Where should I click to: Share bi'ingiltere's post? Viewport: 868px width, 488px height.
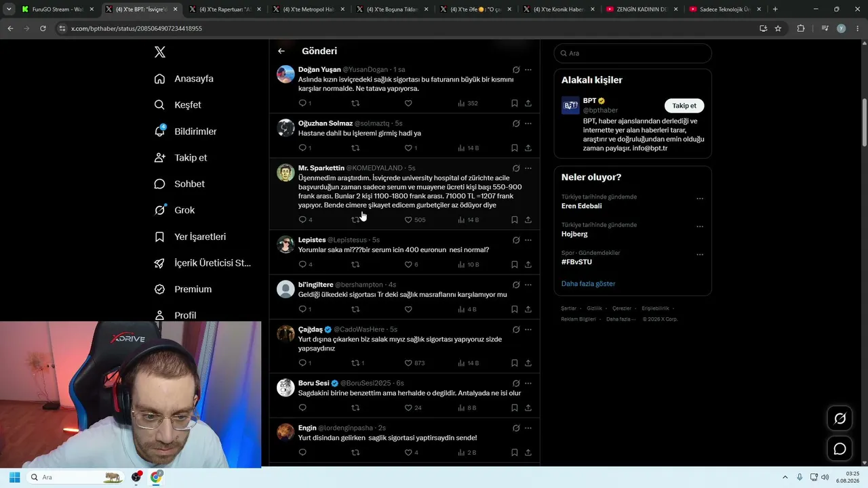pos(528,309)
